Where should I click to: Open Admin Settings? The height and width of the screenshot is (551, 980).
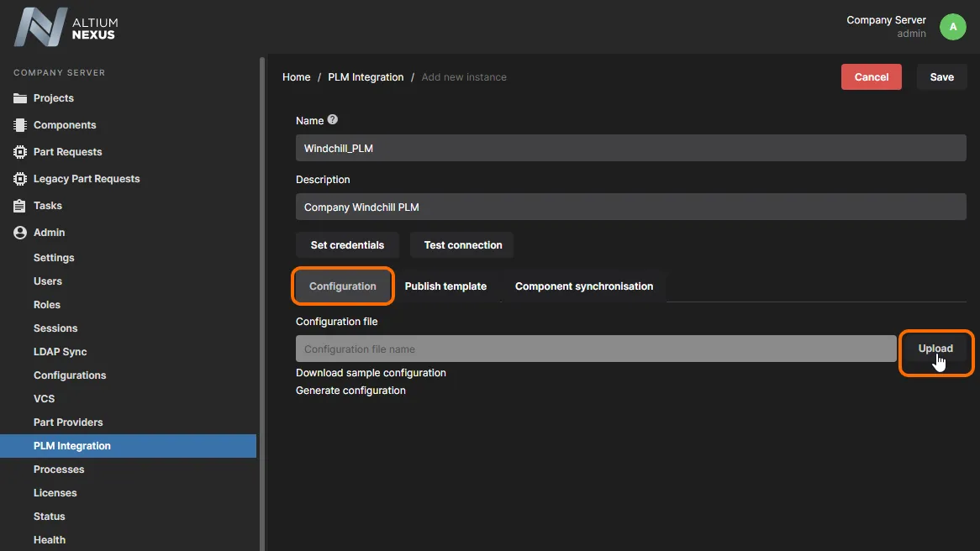(54, 257)
